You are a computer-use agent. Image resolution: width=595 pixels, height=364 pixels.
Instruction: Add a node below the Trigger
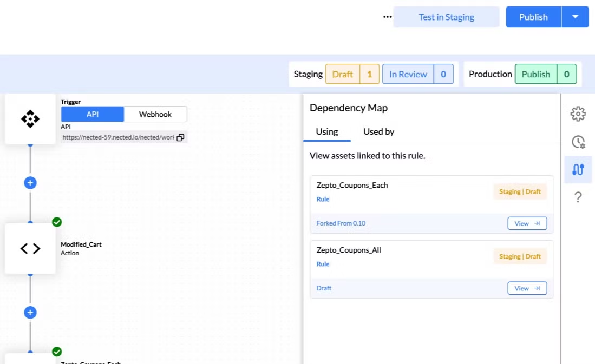pos(30,183)
